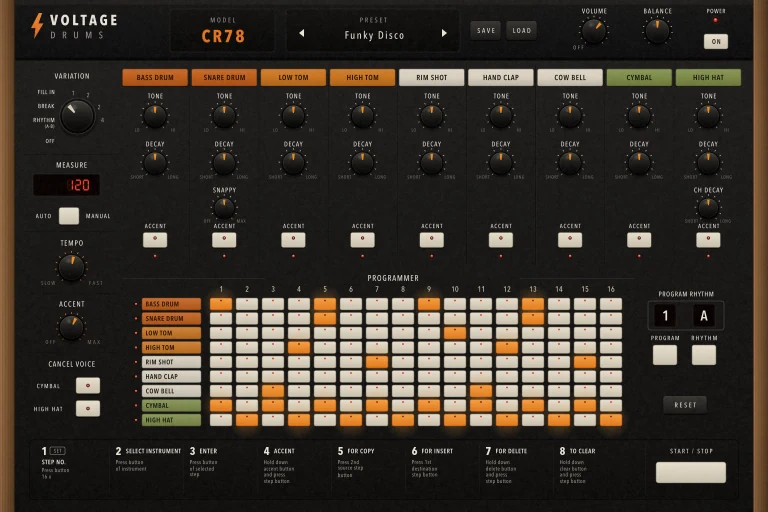Click the Rhythm select button

(704, 355)
